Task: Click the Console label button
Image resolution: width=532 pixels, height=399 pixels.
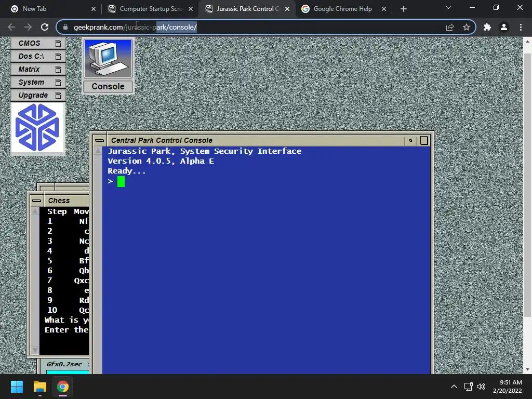Action: point(108,87)
